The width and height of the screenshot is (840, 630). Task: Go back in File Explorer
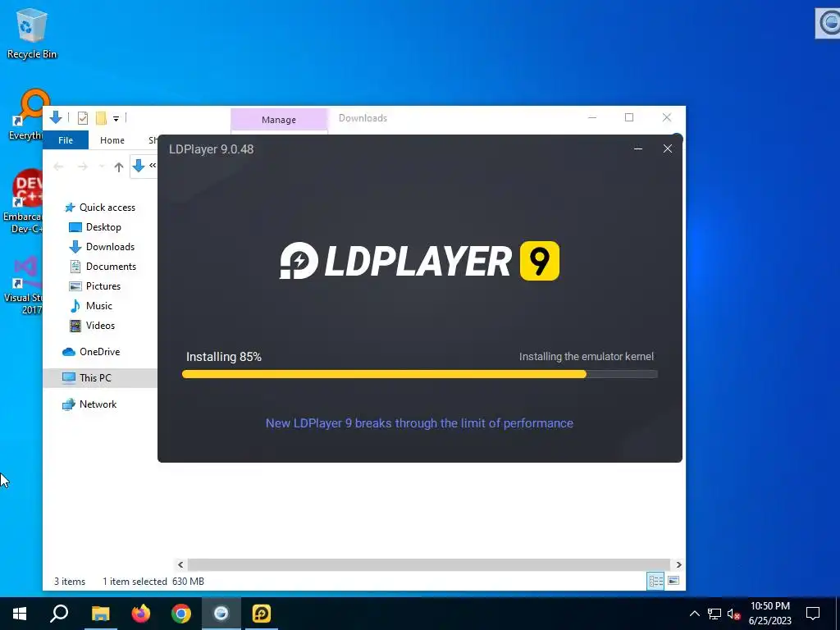point(58,167)
